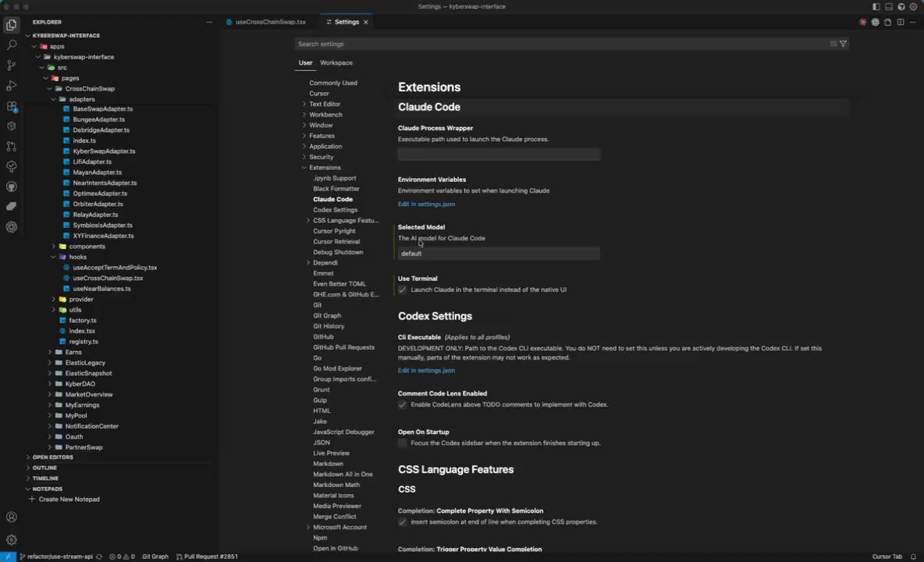Click the Codex icon in editor toolbar
924x562 pixels.
click(875, 22)
